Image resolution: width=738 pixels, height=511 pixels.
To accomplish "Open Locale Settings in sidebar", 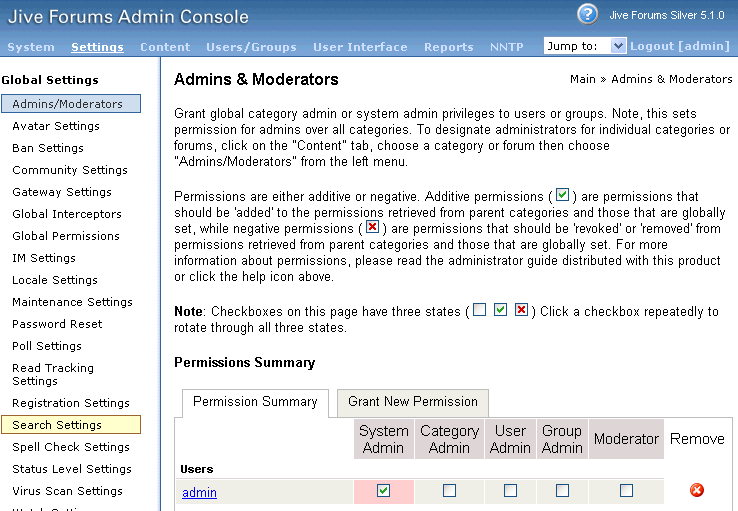I will pos(55,280).
